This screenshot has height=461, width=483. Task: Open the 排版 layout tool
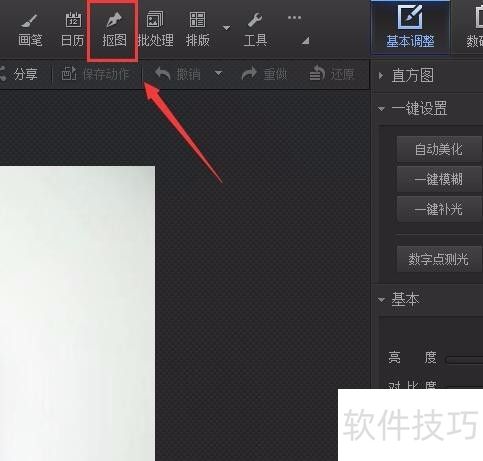(x=198, y=30)
